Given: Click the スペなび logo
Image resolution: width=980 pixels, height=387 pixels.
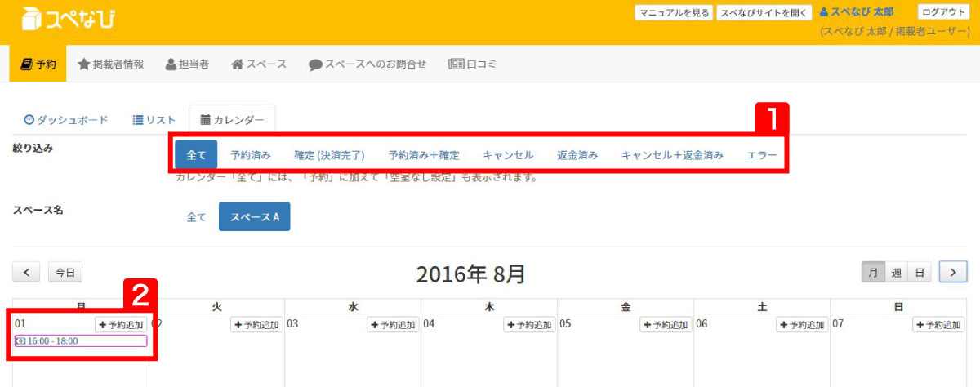Looking at the screenshot, I should [x=68, y=18].
